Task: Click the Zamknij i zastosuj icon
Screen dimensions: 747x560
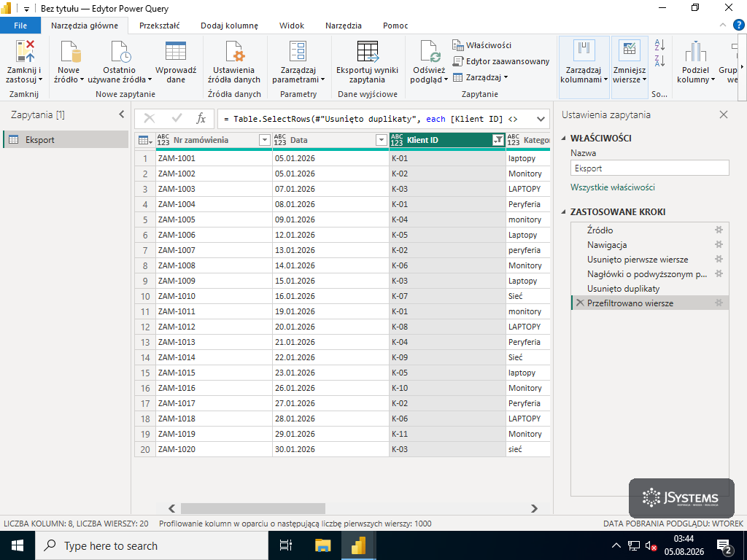Action: (25, 52)
